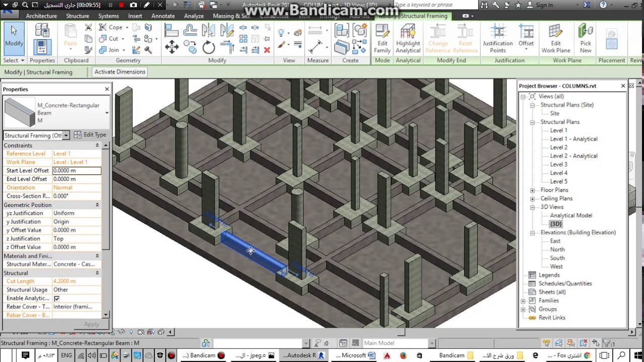Expand the Families tree node
Screen dimensions: 644x362
pyautogui.click(x=523, y=301)
